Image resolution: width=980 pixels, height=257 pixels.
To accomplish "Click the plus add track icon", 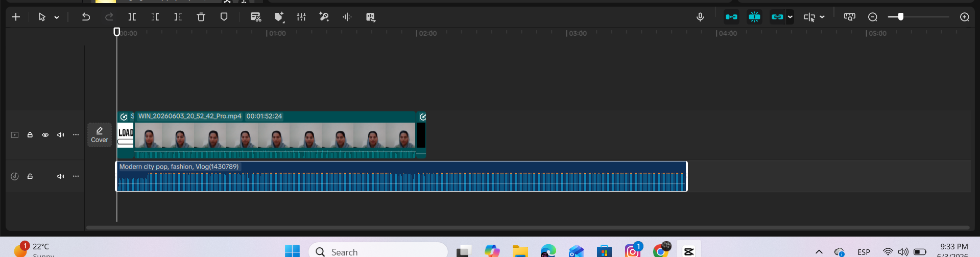I will 16,17.
